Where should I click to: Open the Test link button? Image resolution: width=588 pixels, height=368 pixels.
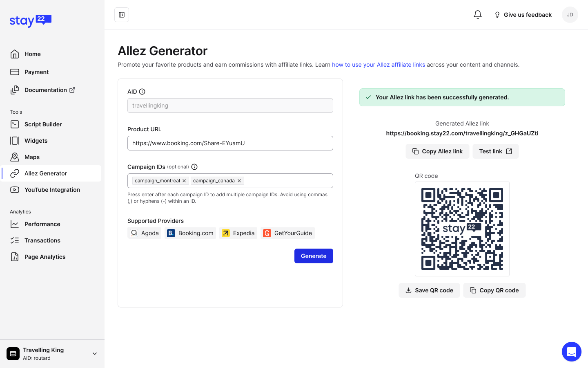[495, 151]
